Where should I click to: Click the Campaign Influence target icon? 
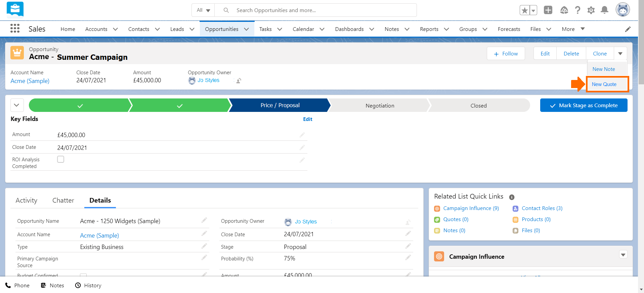(439, 256)
